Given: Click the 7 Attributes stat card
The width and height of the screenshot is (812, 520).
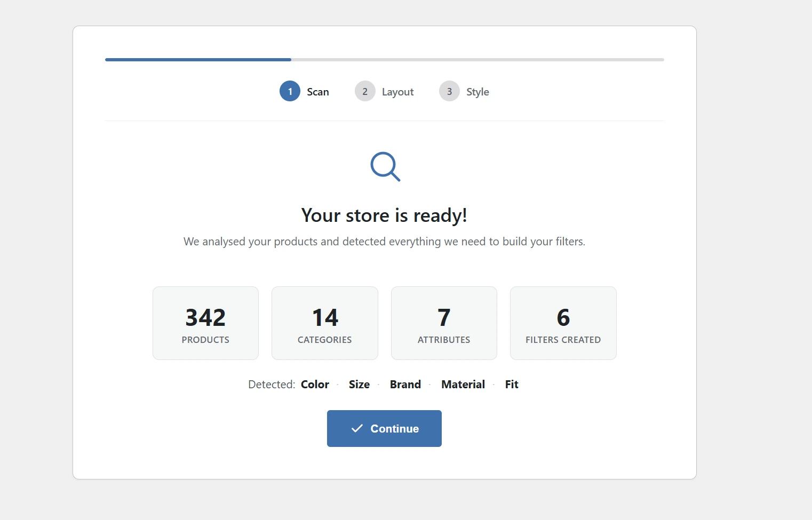Looking at the screenshot, I should tap(444, 323).
